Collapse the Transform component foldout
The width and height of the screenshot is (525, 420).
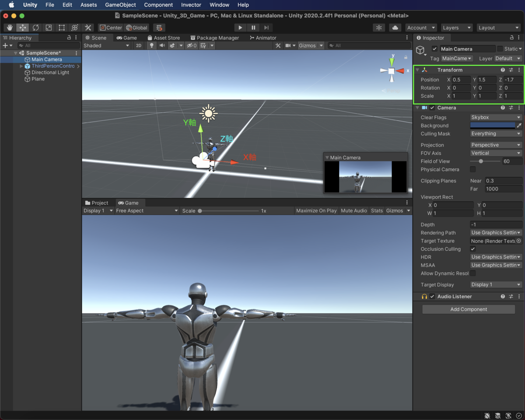point(417,70)
